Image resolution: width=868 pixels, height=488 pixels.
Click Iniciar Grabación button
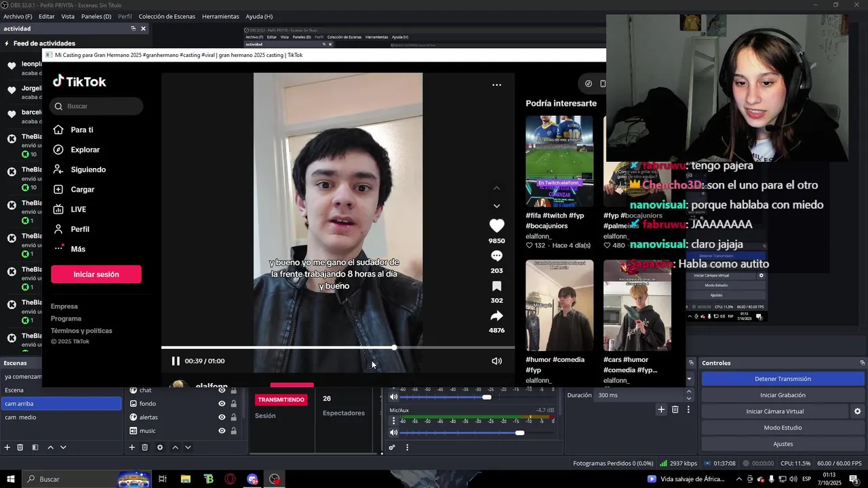(x=783, y=395)
